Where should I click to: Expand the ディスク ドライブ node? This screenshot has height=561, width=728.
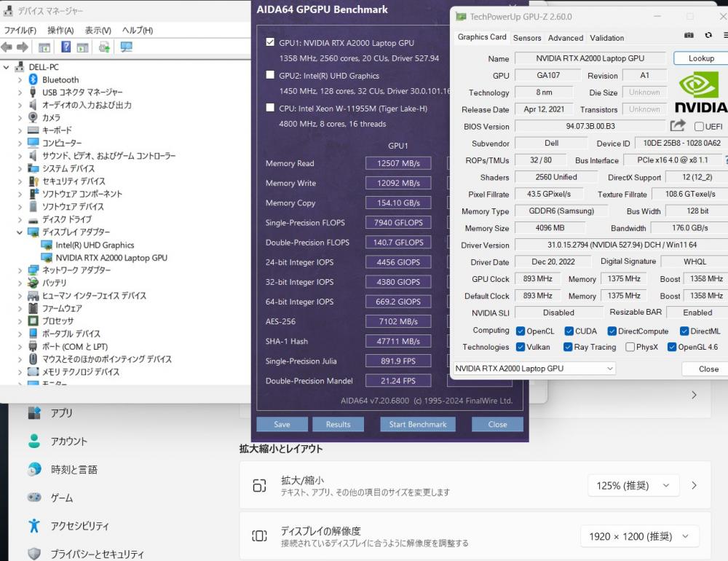pos(20,219)
